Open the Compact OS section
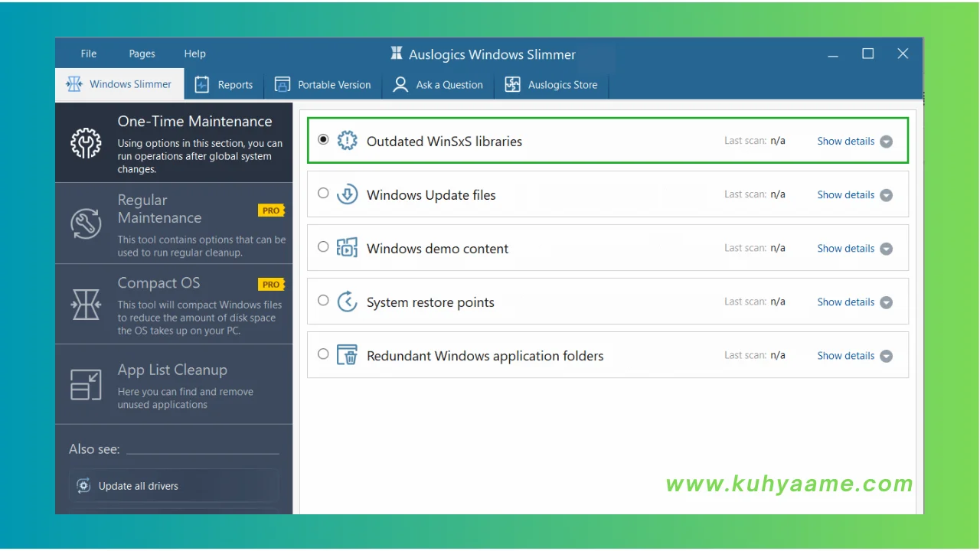 pos(174,304)
